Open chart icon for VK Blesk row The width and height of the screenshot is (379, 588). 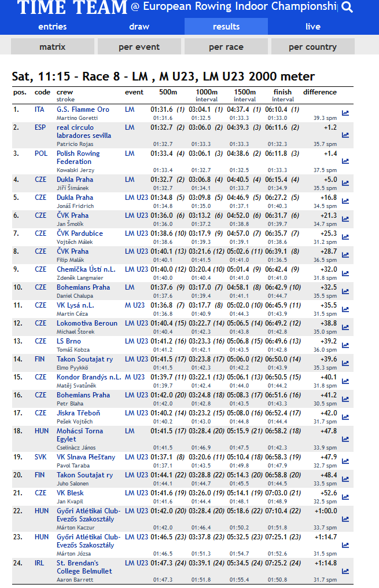pos(345,497)
